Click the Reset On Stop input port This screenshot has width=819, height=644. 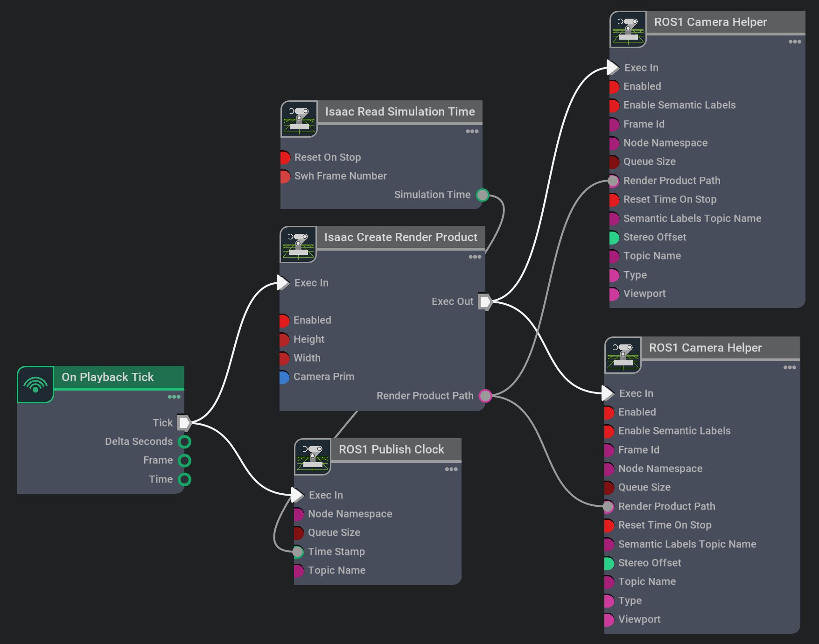coord(285,158)
